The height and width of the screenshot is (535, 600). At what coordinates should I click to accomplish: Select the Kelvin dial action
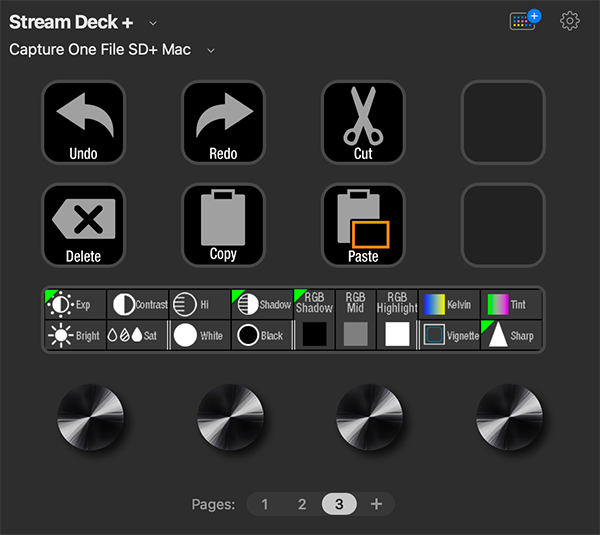point(449,305)
